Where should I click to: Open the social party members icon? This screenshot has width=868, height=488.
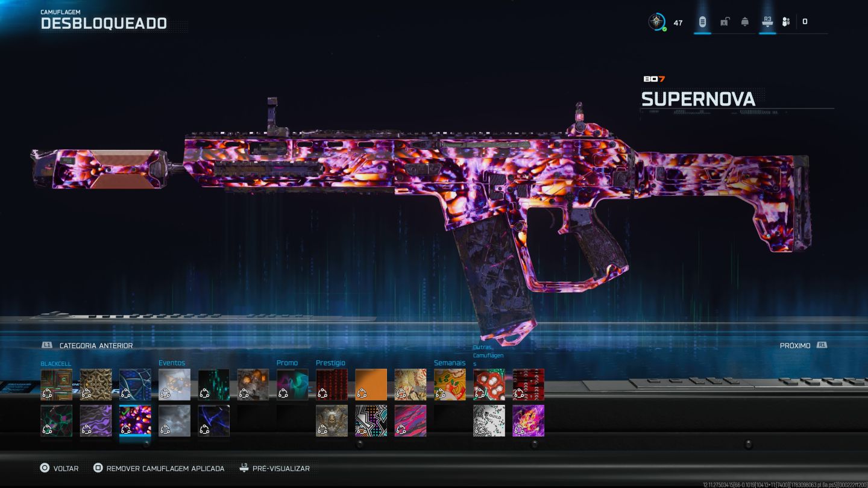pos(786,22)
